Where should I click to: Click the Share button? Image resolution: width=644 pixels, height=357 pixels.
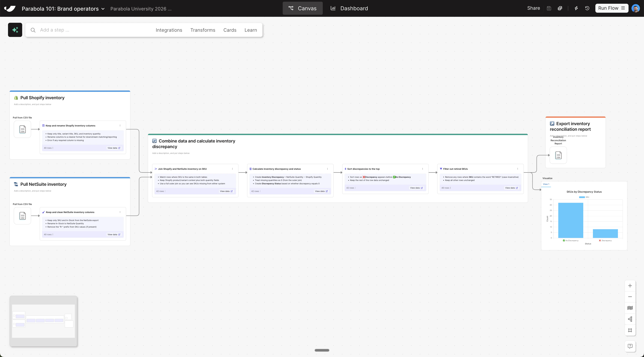tap(533, 8)
